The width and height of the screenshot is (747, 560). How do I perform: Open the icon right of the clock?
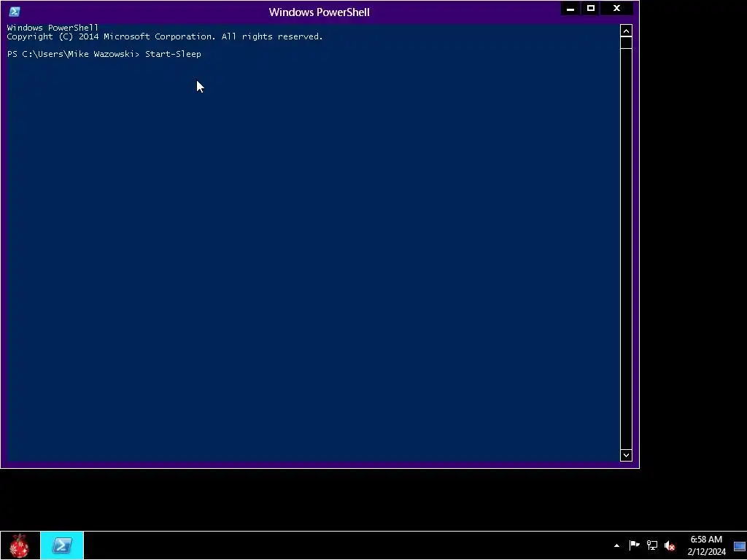(740, 546)
